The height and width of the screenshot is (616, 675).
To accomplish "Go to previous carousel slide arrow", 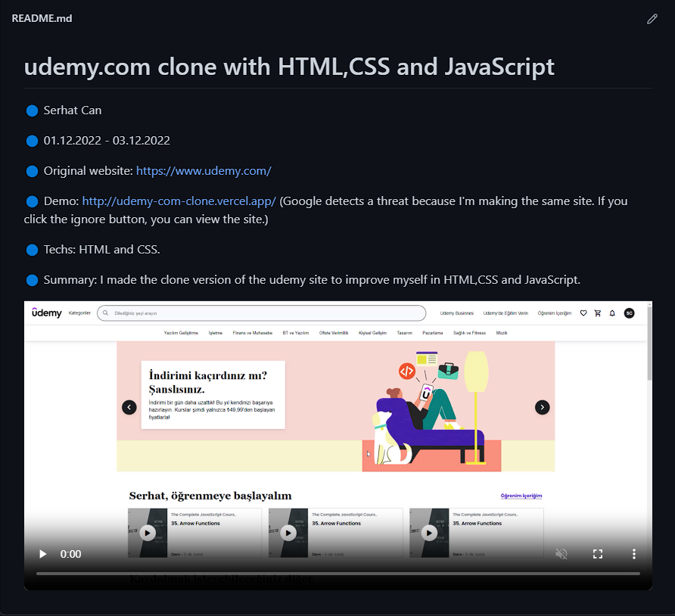I will click(x=129, y=407).
